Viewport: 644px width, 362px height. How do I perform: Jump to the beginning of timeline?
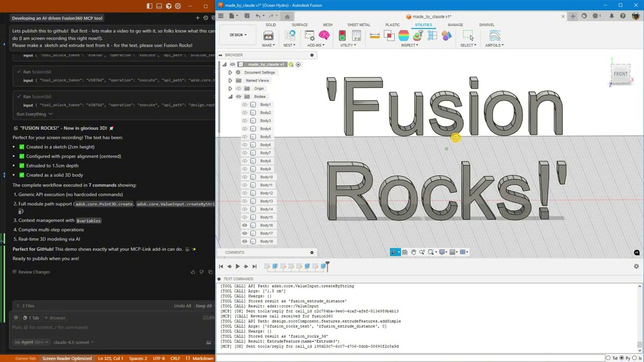pyautogui.click(x=221, y=266)
